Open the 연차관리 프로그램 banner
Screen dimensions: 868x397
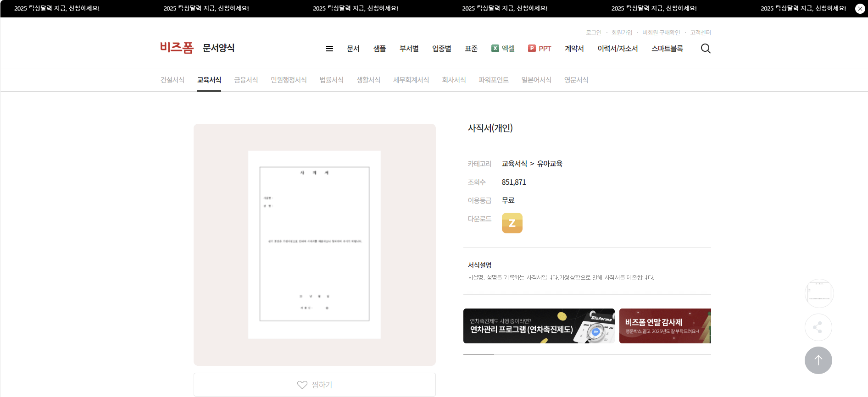coord(539,326)
